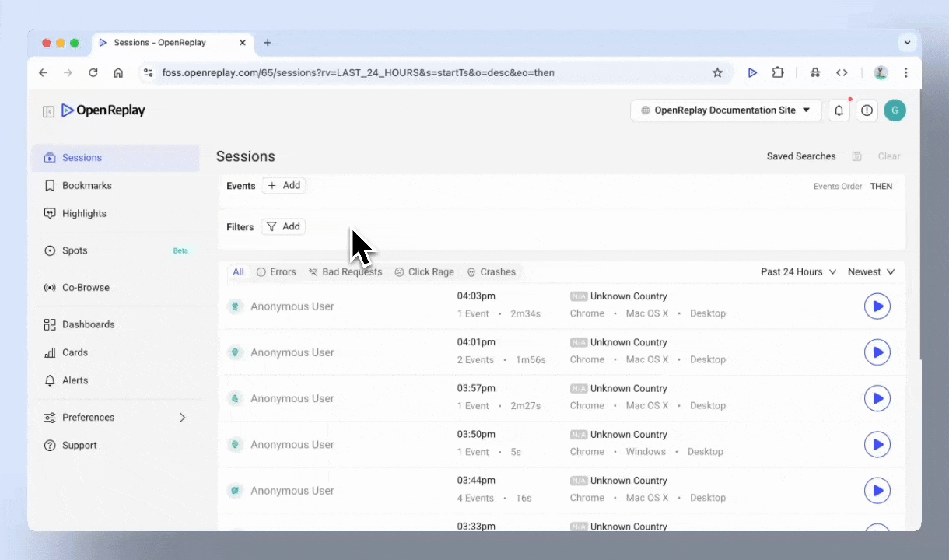Screen dimensions: 949x560
Task: Open Spots beta section
Action: click(115, 250)
